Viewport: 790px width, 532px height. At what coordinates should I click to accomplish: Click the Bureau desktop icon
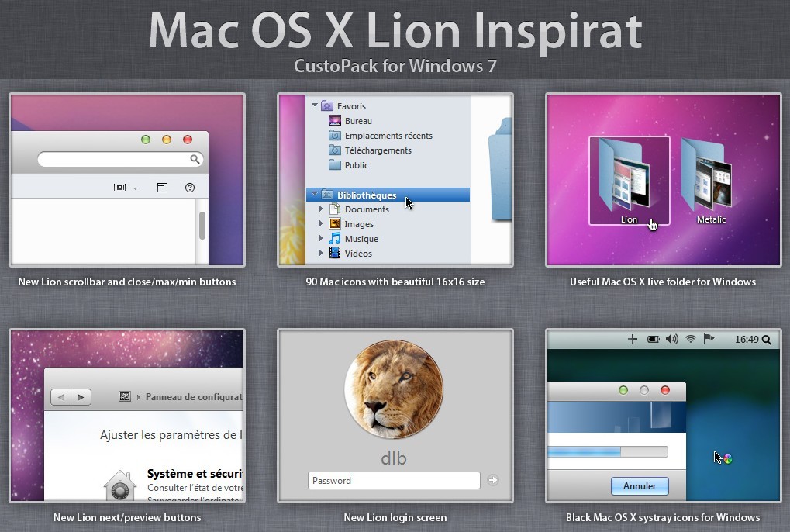[x=335, y=120]
